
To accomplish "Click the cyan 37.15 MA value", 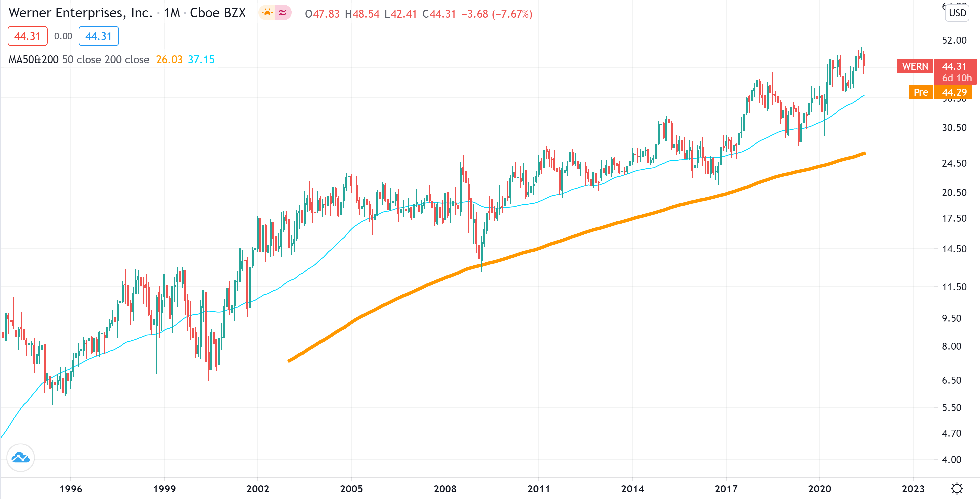I will 201,60.
